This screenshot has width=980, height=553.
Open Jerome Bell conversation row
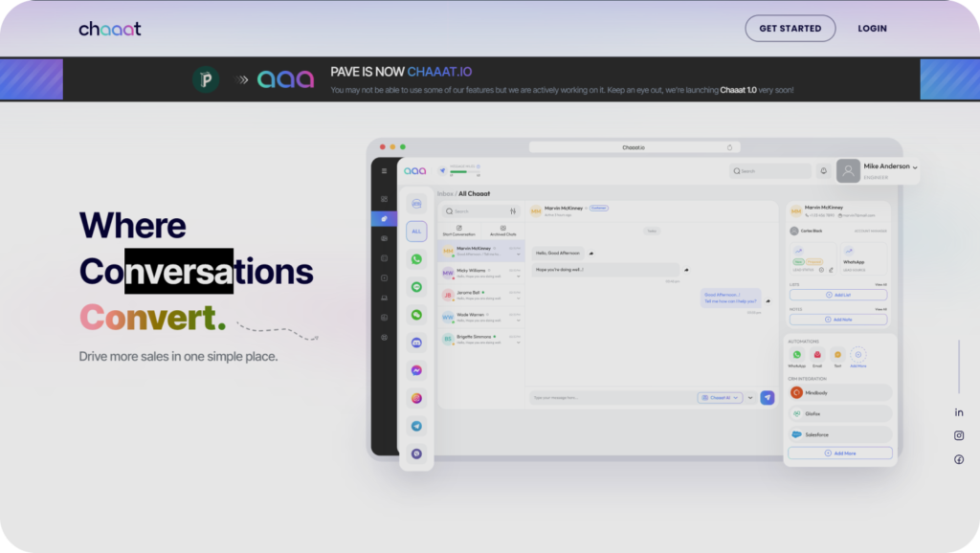tap(481, 295)
